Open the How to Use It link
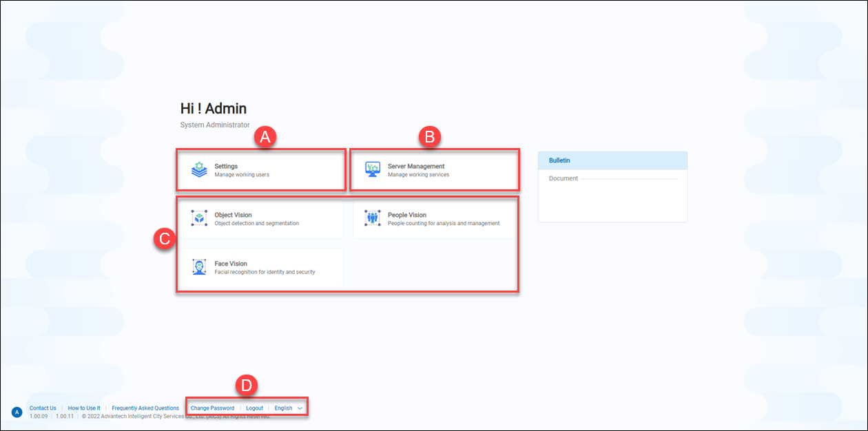868x431 pixels. point(84,408)
